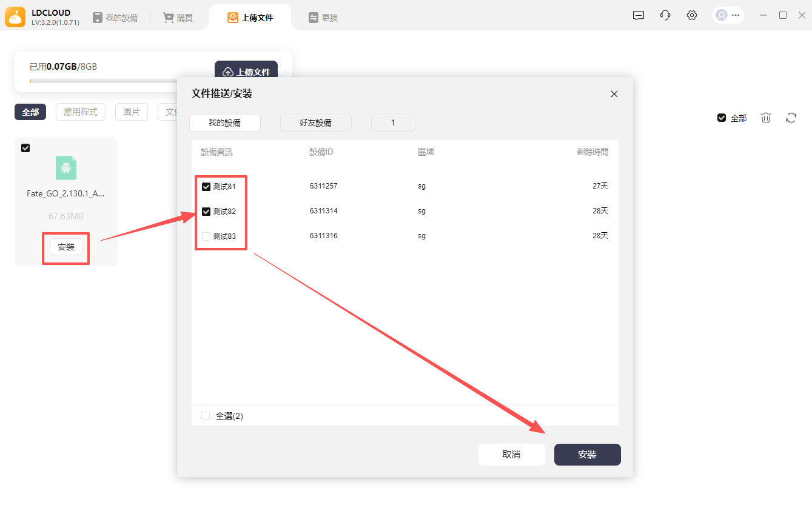Check the 测试83 device checkbox

pos(206,236)
